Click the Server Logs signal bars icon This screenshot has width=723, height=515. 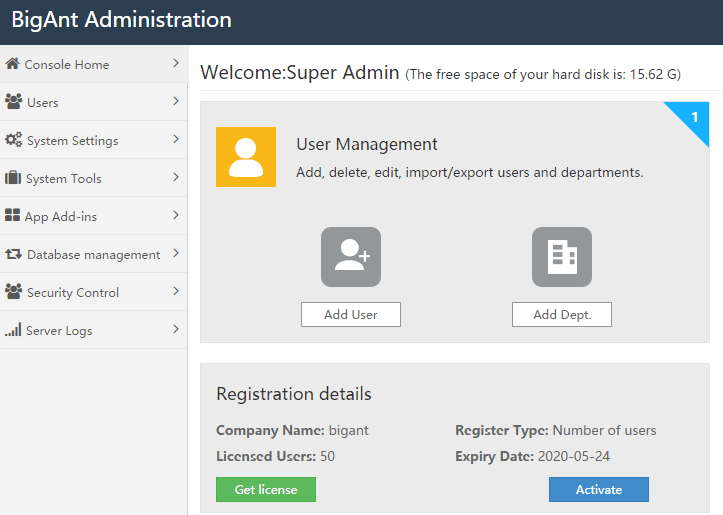(x=13, y=330)
